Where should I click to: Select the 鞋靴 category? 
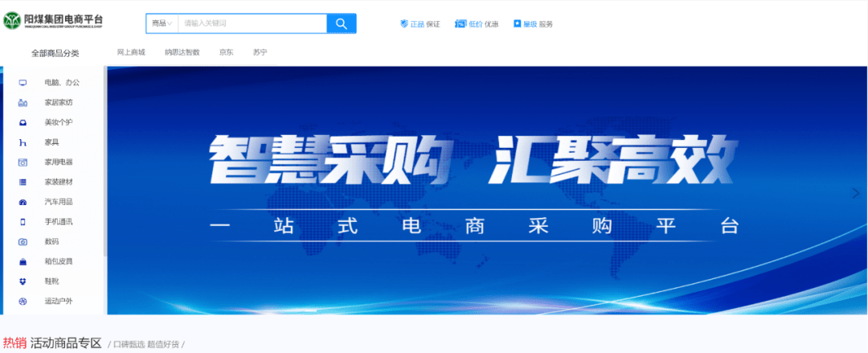[51, 281]
